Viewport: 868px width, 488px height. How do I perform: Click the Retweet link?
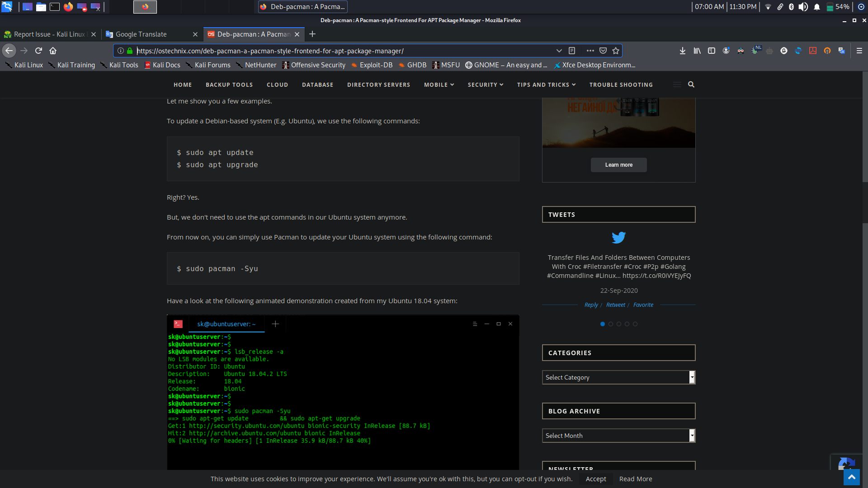tap(616, 305)
